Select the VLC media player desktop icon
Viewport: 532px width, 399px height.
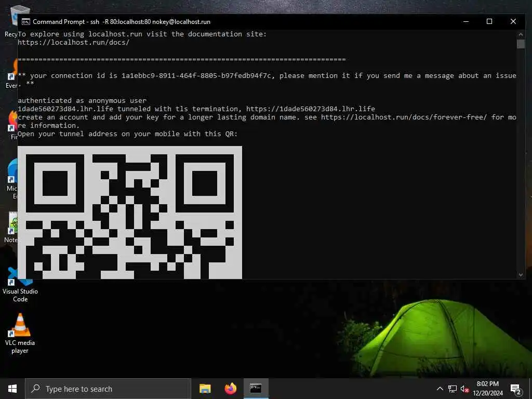[x=20, y=334]
